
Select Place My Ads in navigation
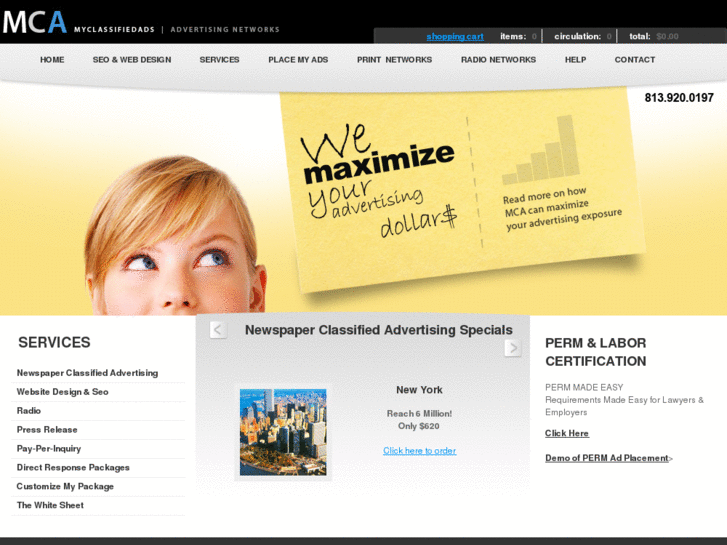pos(298,60)
